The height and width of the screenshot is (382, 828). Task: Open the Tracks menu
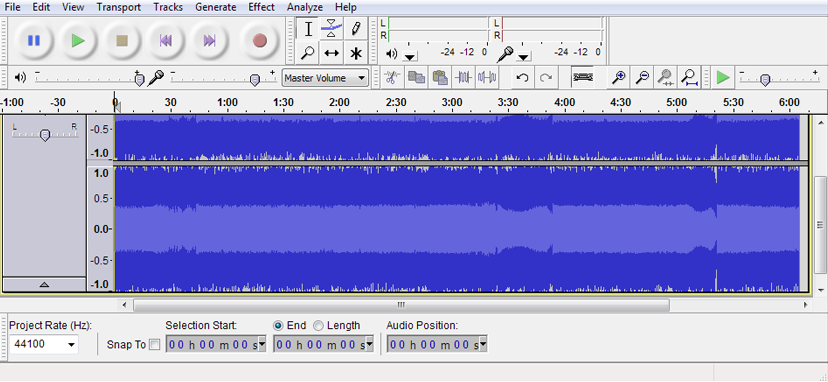(x=168, y=7)
